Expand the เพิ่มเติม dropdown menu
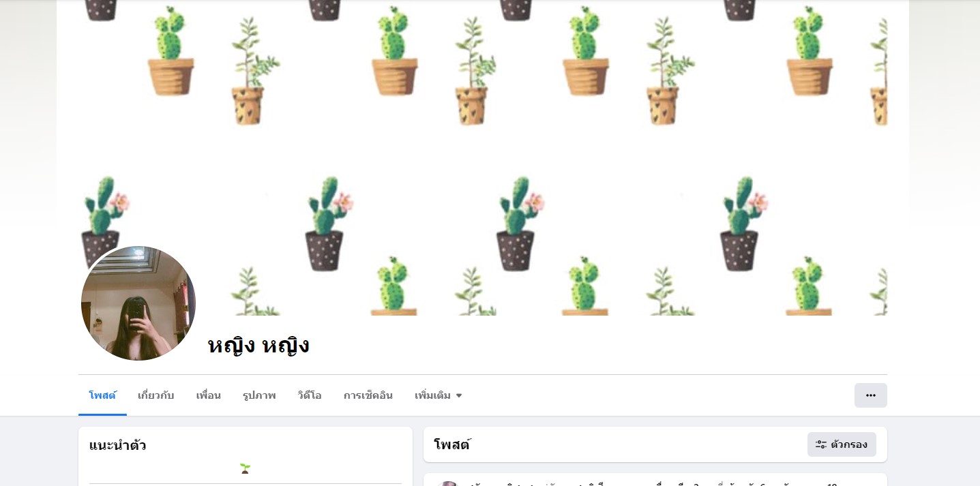Screen dimensions: 980x486 [x=439, y=395]
